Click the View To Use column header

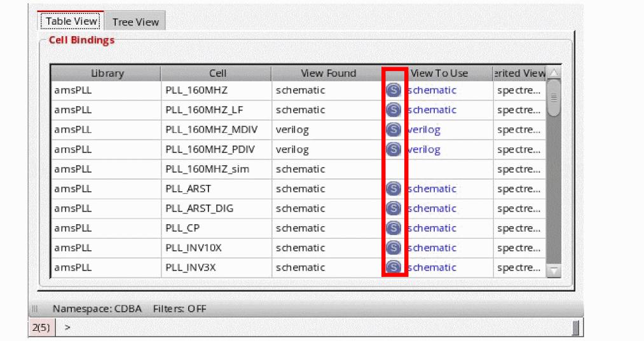tap(438, 73)
